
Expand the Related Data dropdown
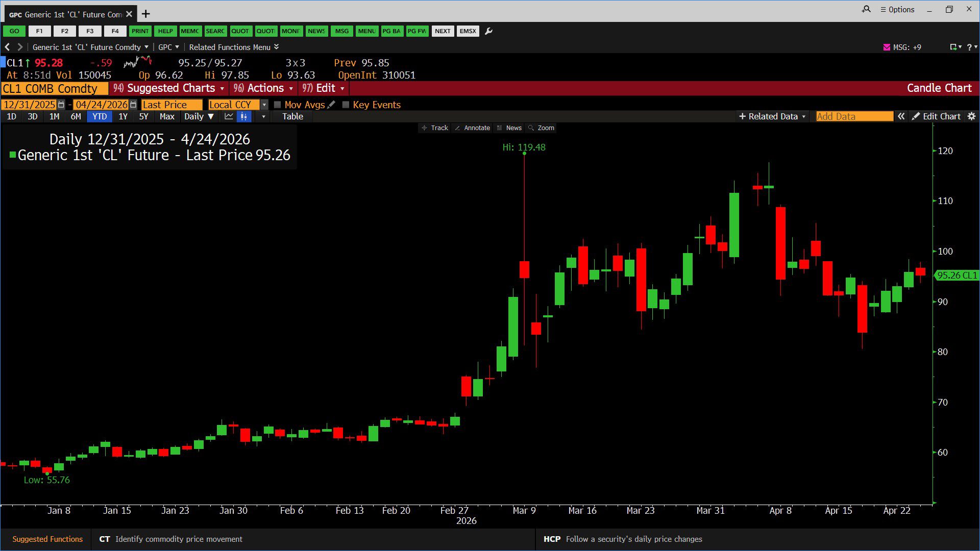point(772,116)
